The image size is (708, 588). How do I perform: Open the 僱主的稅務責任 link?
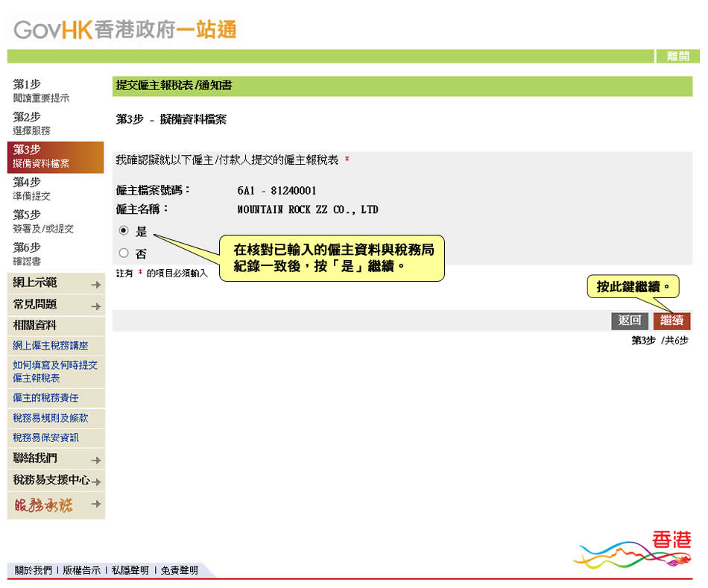pyautogui.click(x=45, y=398)
